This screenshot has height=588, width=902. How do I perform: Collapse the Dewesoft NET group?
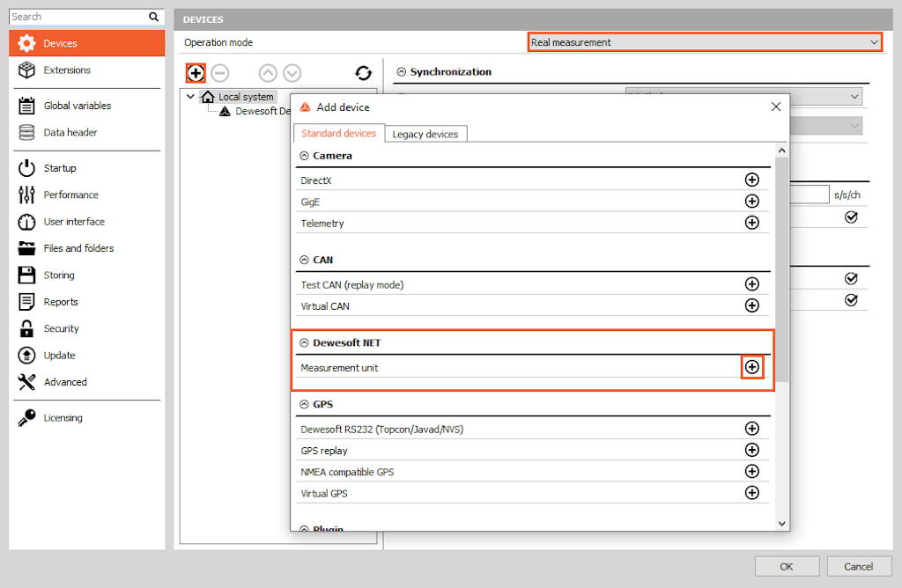pos(304,342)
